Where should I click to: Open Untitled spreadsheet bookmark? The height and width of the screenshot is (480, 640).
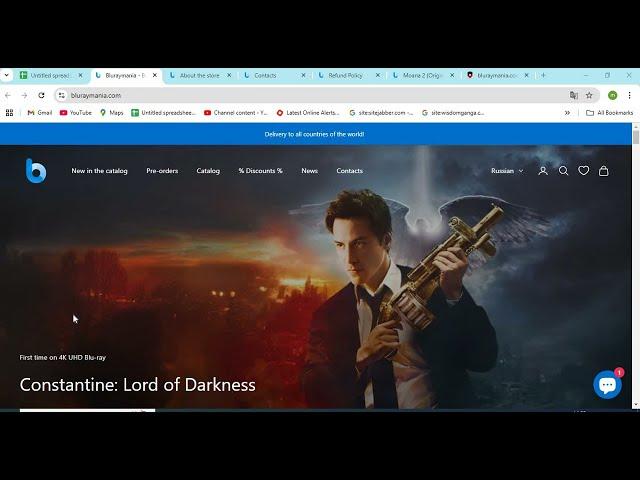pyautogui.click(x=163, y=113)
